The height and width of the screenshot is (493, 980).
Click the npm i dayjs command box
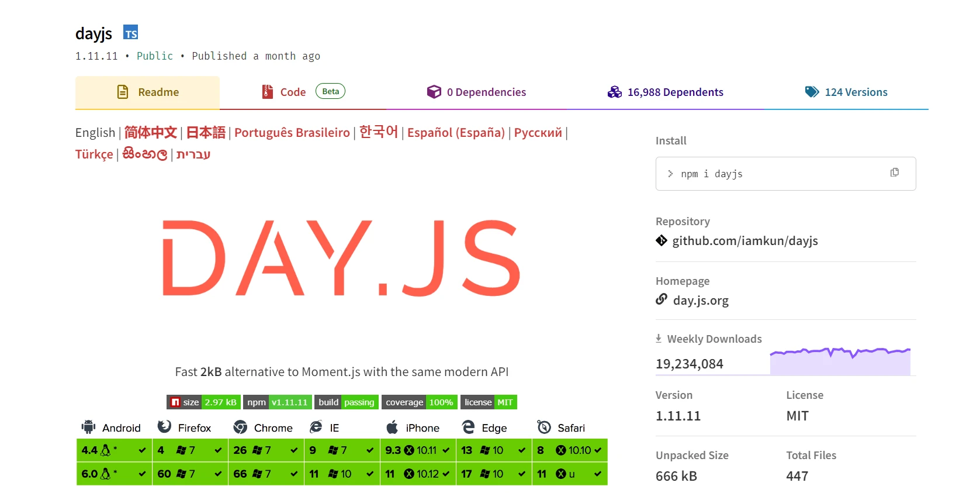(x=785, y=174)
